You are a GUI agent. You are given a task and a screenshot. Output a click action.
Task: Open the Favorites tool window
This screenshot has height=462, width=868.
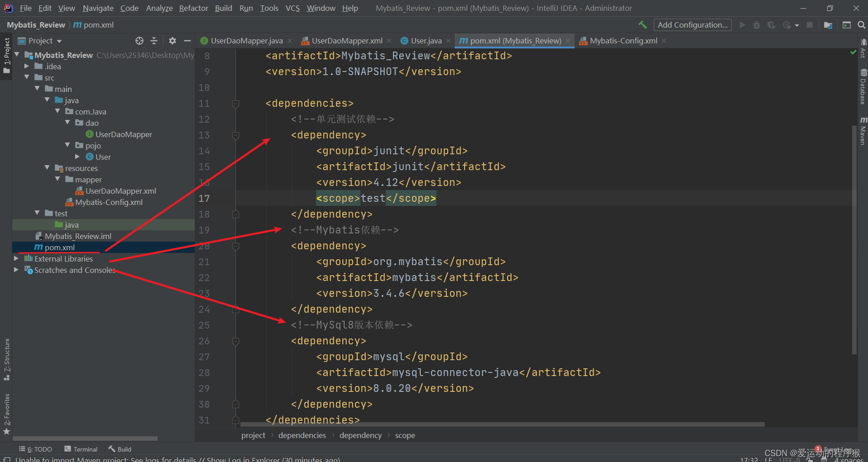7,414
